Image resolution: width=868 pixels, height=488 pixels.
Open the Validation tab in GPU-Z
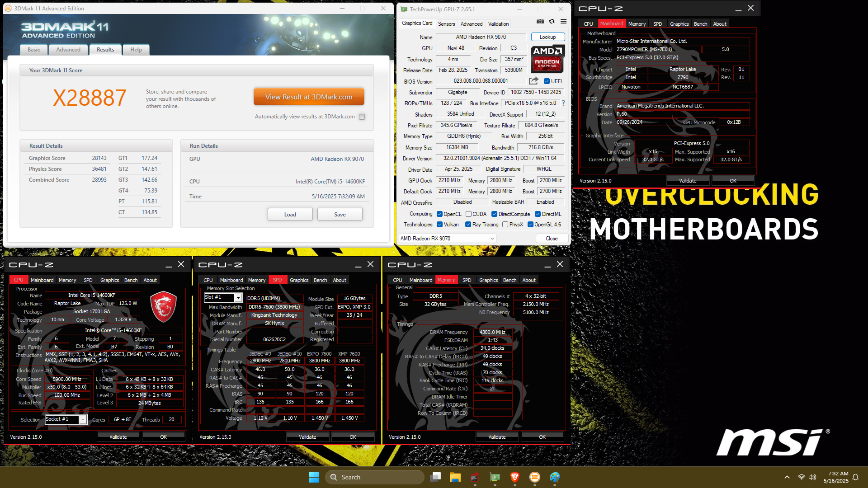498,24
